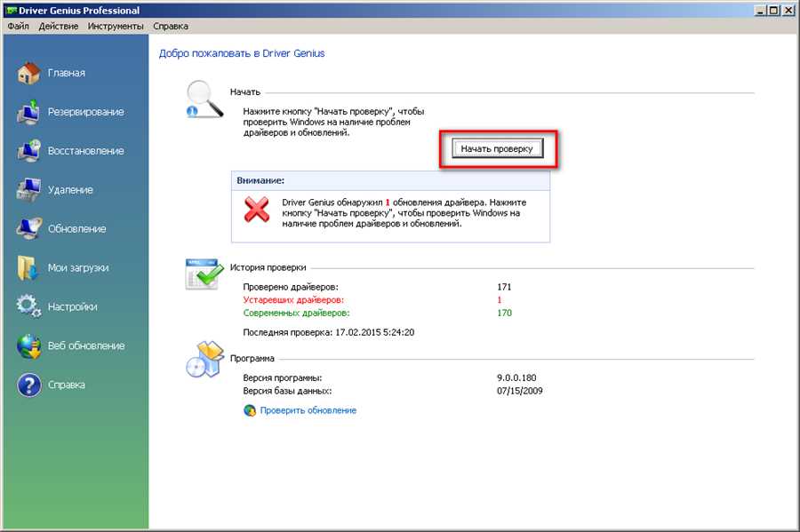
Task: Click the История проверки section heading
Action: pyautogui.click(x=268, y=267)
